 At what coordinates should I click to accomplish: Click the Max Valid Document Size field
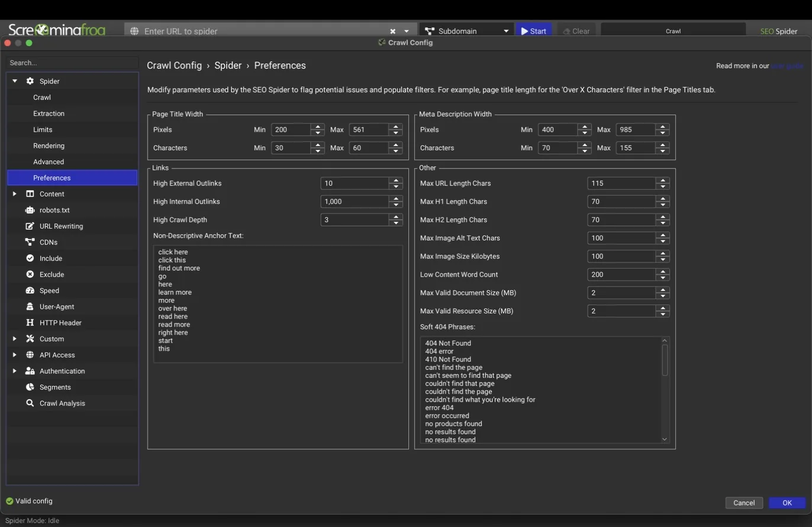621,293
